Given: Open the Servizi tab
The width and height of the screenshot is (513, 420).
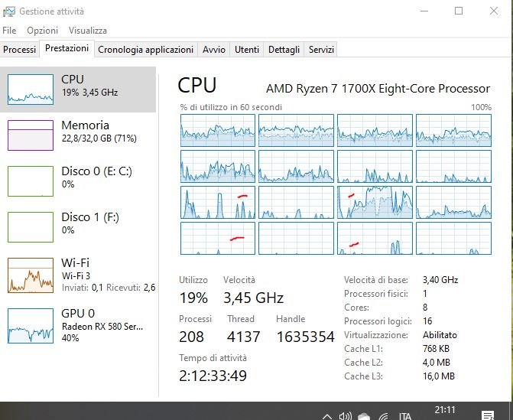Looking at the screenshot, I should pyautogui.click(x=321, y=50).
